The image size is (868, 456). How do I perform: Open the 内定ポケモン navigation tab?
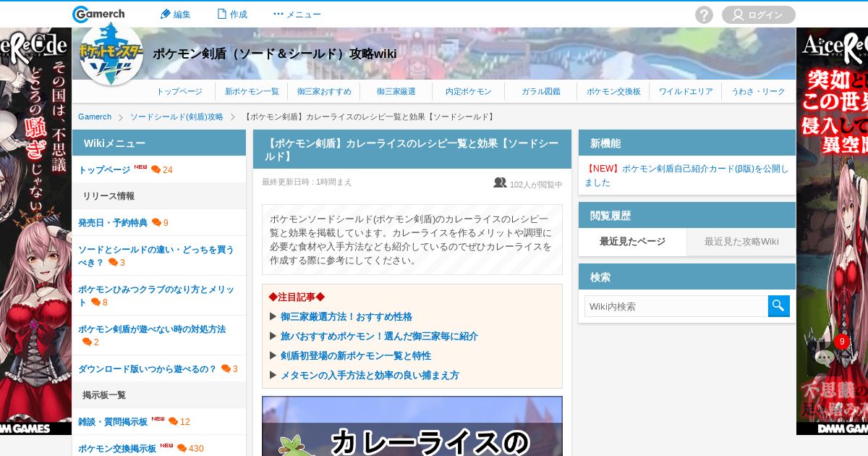[469, 91]
